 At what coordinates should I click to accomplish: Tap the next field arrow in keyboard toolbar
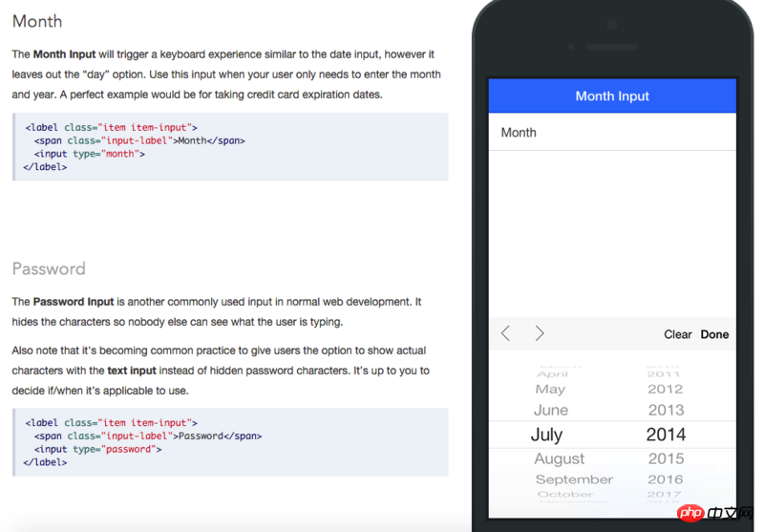pyautogui.click(x=540, y=333)
